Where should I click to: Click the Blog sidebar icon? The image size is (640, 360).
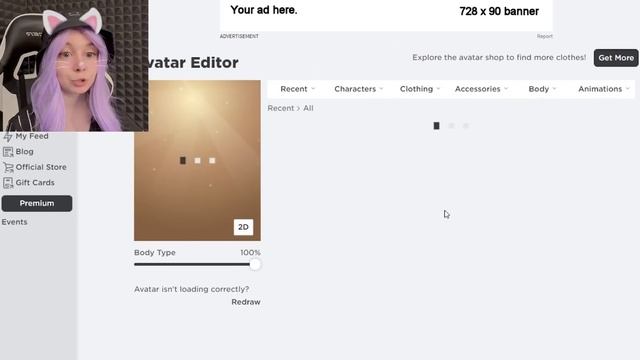click(8, 152)
